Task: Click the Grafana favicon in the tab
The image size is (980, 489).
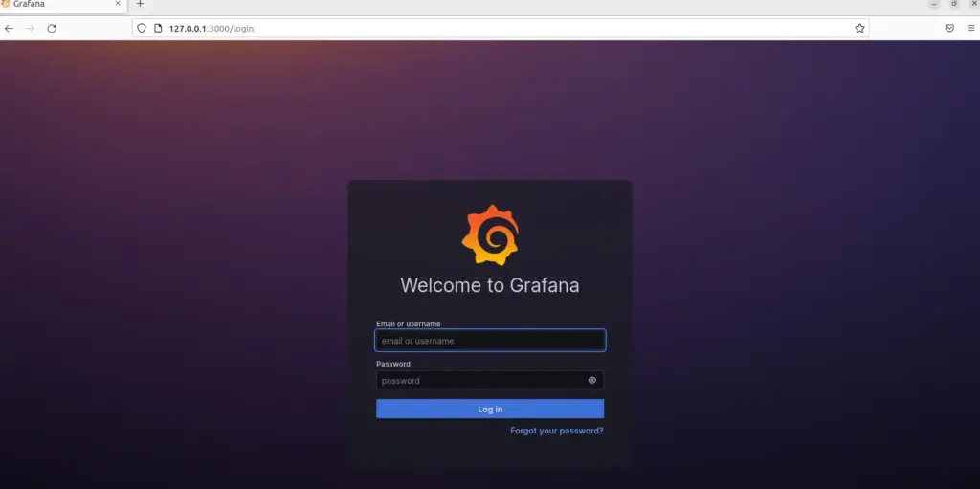Action: pyautogui.click(x=6, y=4)
